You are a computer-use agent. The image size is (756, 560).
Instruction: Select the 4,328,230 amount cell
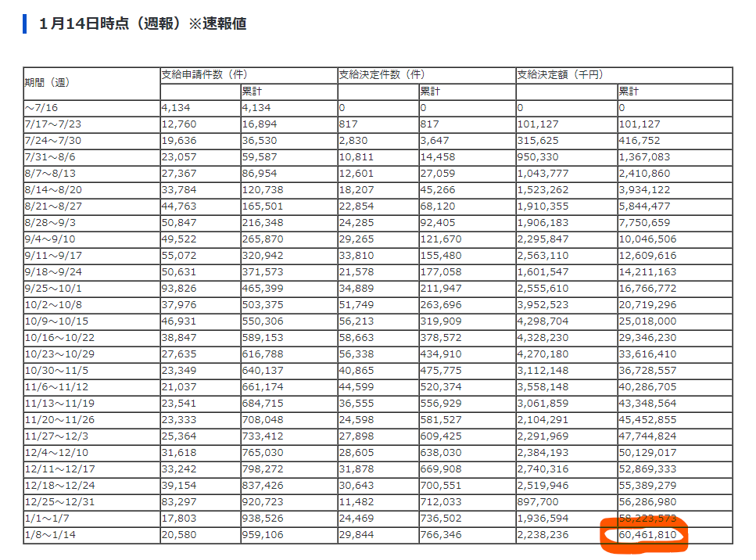point(543,338)
